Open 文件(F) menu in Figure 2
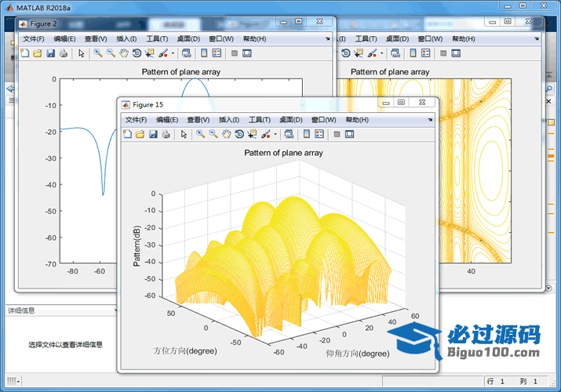The image size is (561, 392). click(34, 39)
